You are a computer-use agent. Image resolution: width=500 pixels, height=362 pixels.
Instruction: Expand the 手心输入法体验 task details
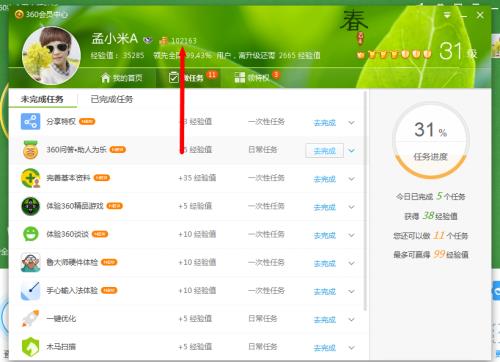point(351,291)
